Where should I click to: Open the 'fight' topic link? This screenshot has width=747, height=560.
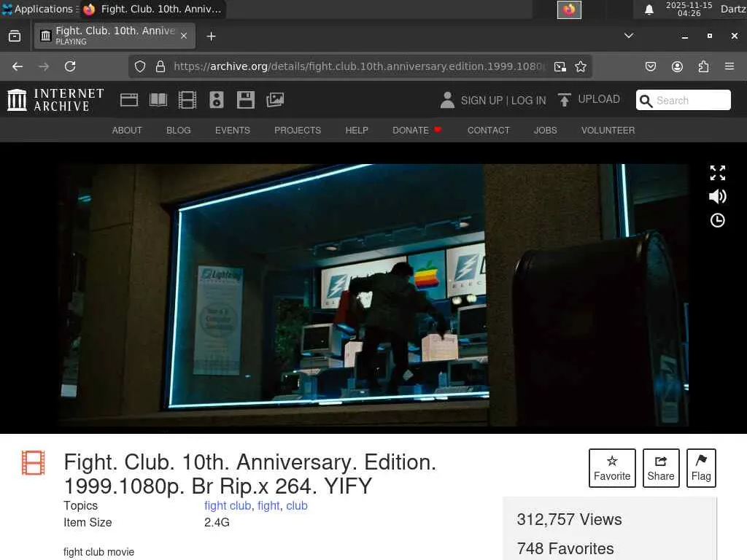tap(268, 506)
